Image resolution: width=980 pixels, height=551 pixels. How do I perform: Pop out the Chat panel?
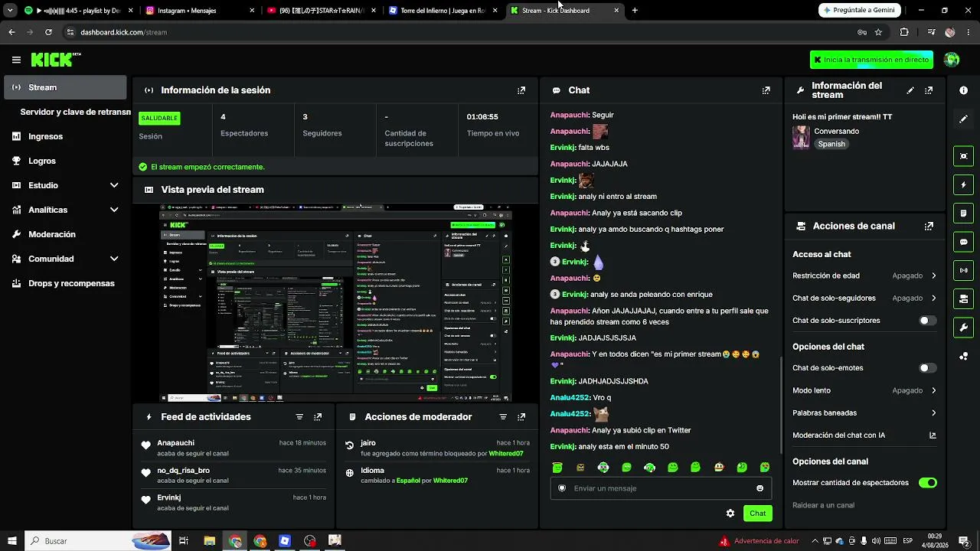(x=766, y=90)
